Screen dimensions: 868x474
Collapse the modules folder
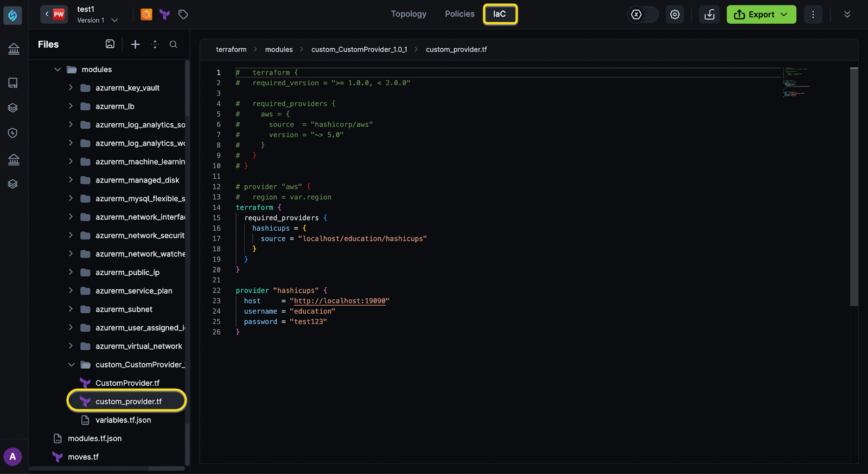coord(58,69)
